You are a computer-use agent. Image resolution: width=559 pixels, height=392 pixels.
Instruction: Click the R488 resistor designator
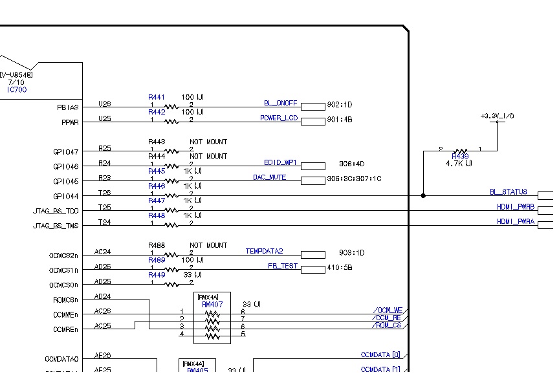point(157,245)
